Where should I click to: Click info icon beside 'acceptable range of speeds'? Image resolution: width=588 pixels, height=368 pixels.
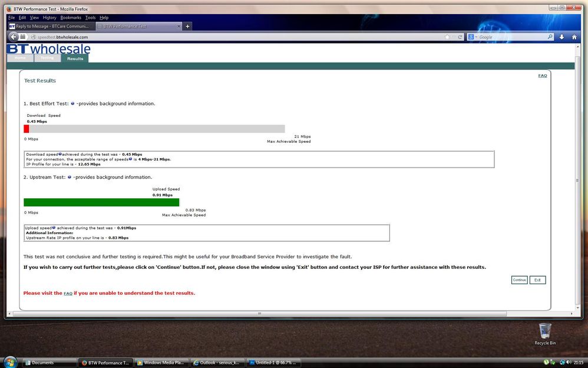click(130, 159)
